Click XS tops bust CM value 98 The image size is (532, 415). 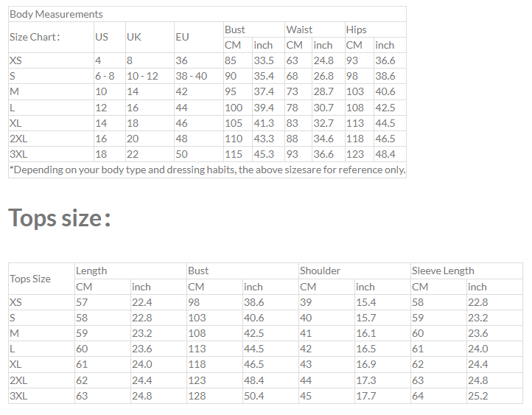pyautogui.click(x=195, y=302)
